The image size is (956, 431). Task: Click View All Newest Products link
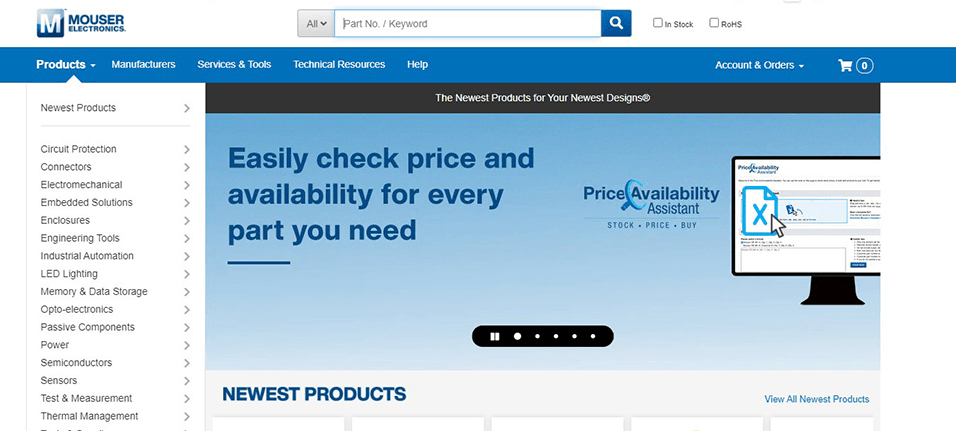tap(817, 399)
